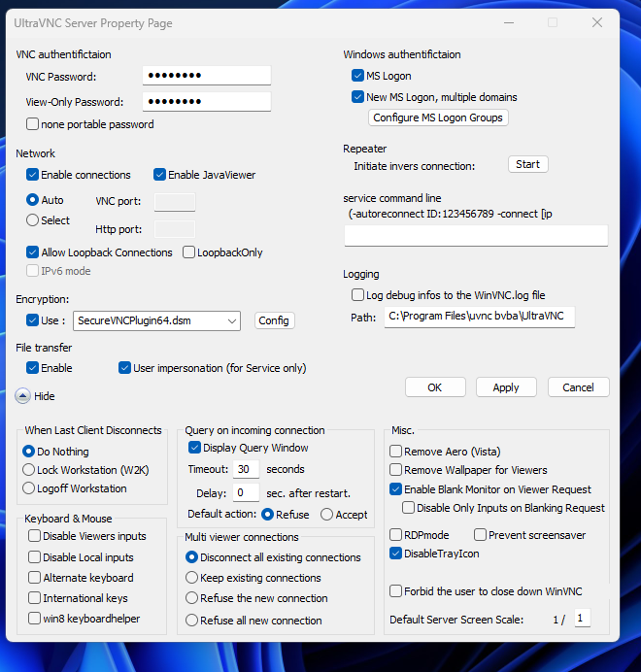Toggle User impersonation (for Service only)
Viewport: 641px width, 672px height.
point(124,368)
